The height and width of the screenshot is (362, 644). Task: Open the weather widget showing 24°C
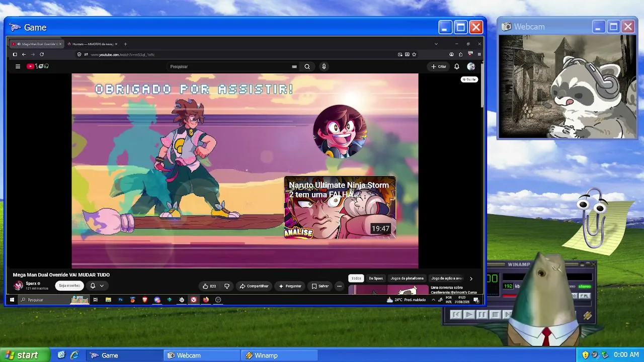point(407,300)
